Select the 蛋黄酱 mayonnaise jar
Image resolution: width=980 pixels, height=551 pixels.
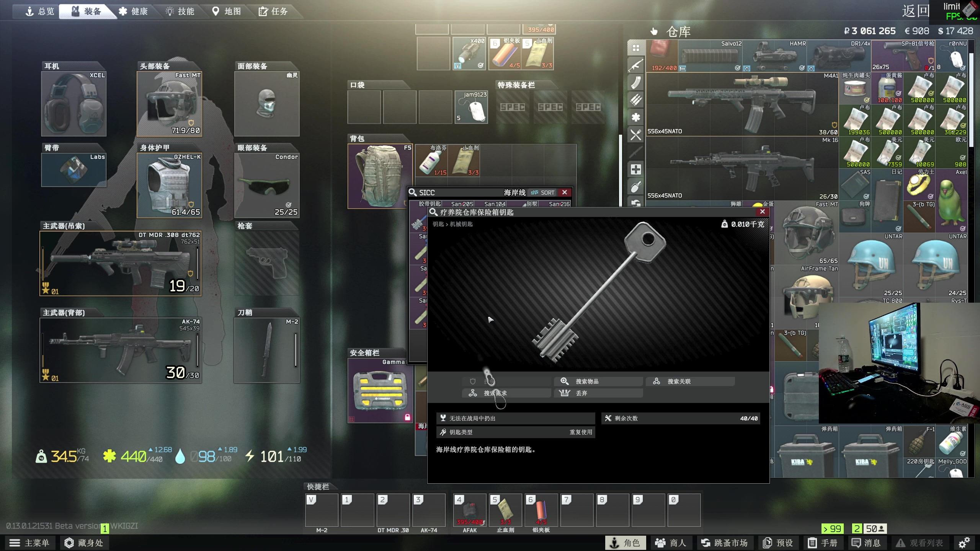(x=887, y=88)
